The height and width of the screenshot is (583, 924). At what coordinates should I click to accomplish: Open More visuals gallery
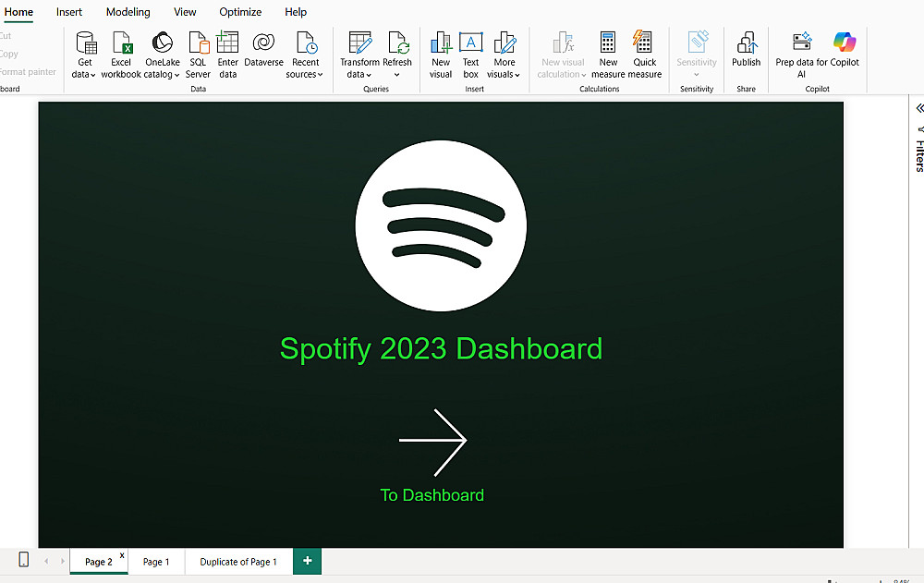point(504,55)
